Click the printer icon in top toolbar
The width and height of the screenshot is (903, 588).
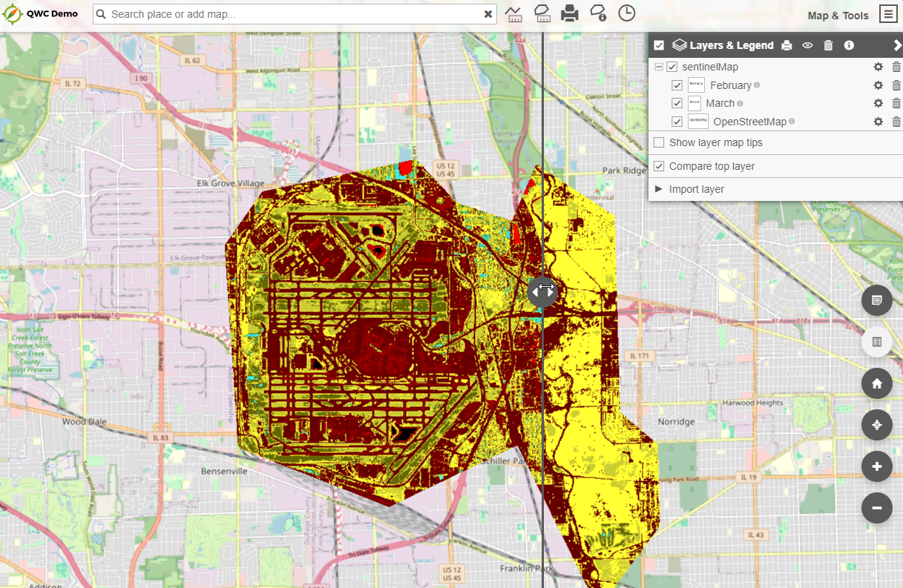pos(569,13)
